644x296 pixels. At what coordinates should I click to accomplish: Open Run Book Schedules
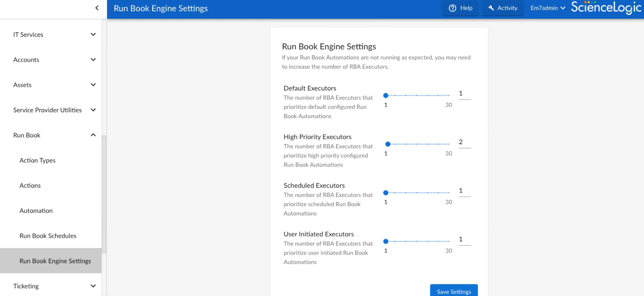48,236
